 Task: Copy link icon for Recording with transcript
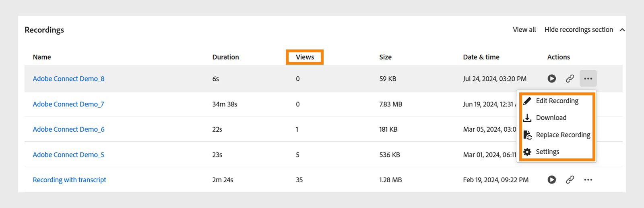(570, 180)
